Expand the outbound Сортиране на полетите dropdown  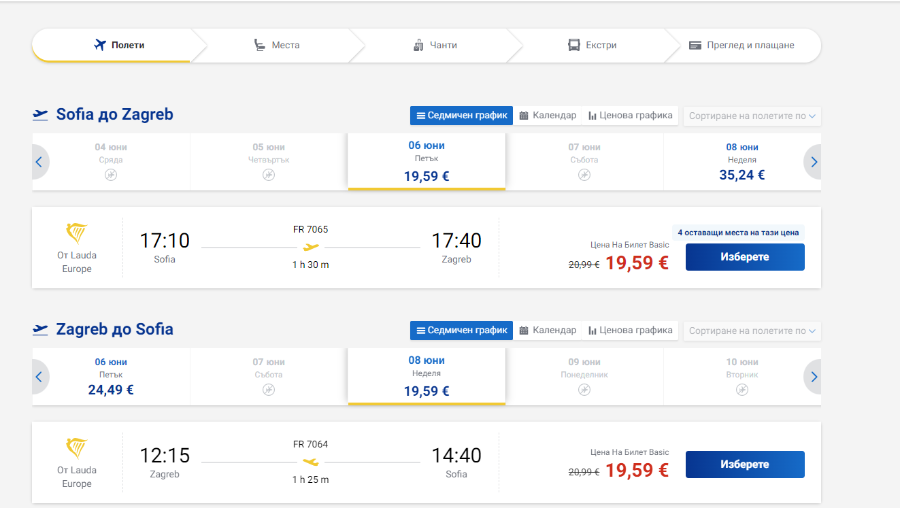752,116
